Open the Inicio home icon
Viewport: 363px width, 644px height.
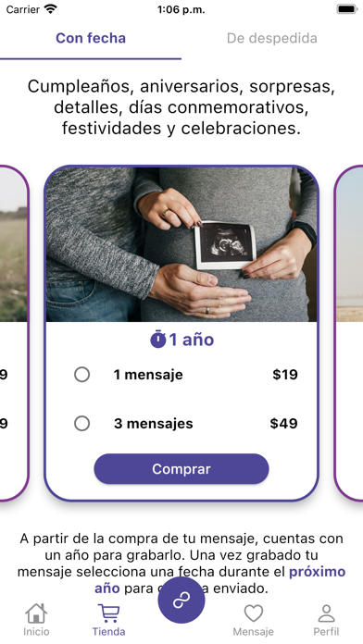[36, 613]
